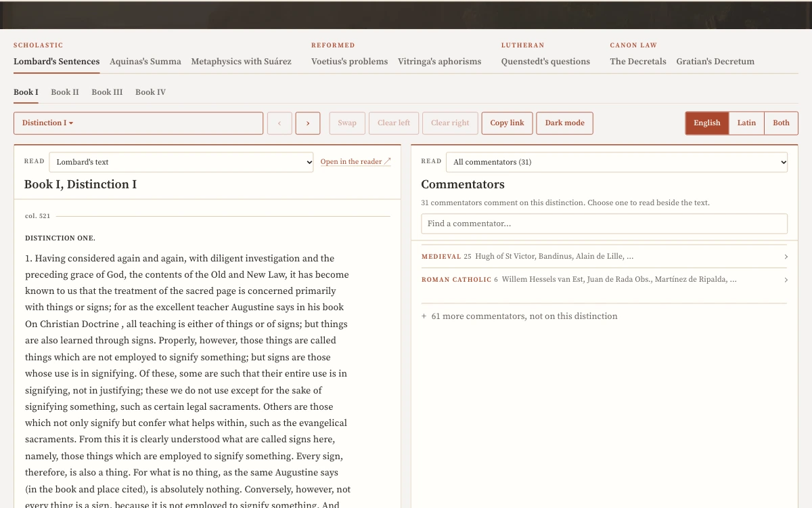The height and width of the screenshot is (508, 812).
Task: Follow Open in the reader link
Action: 356,162
